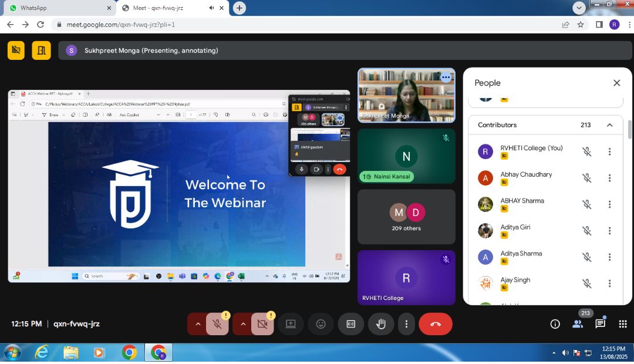Open meeting details info icon
This screenshot has height=364, width=634.
tap(555, 324)
